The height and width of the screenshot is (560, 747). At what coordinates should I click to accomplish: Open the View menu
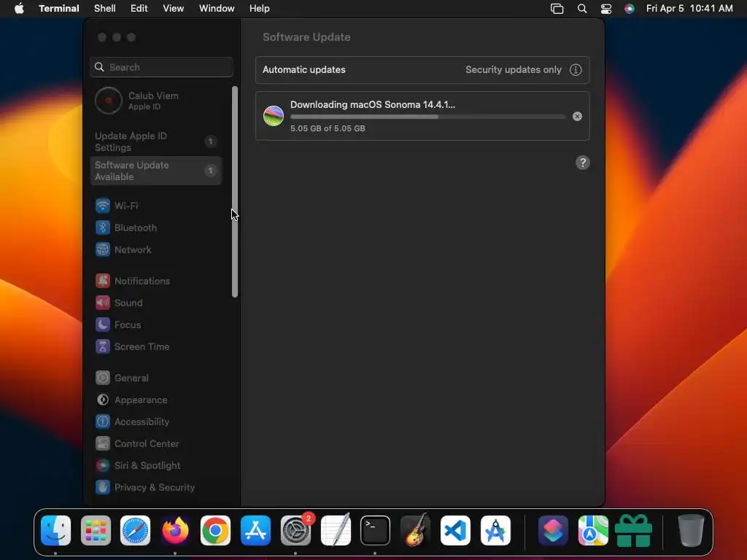[174, 9]
